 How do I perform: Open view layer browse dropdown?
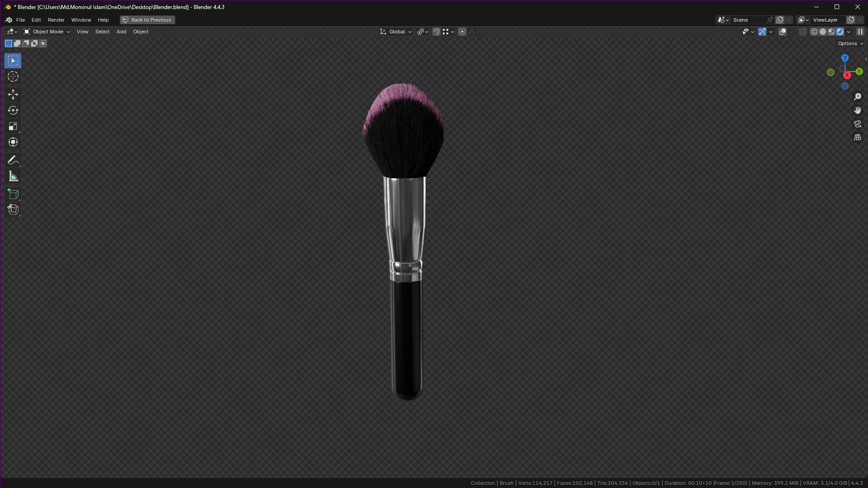(x=803, y=20)
